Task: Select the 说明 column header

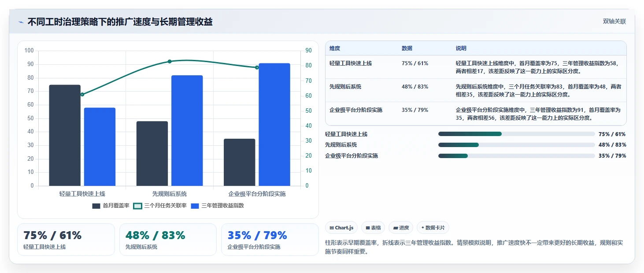Action: coord(461,48)
